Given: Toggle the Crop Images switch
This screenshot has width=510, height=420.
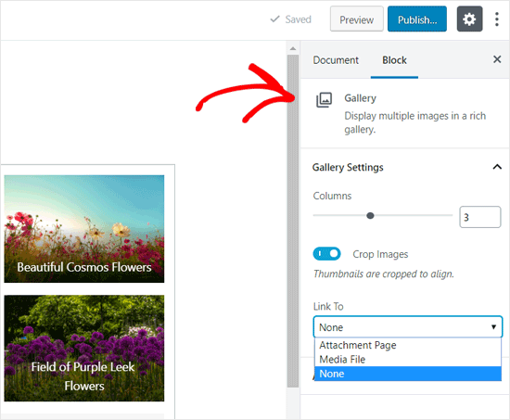Looking at the screenshot, I should 327,254.
